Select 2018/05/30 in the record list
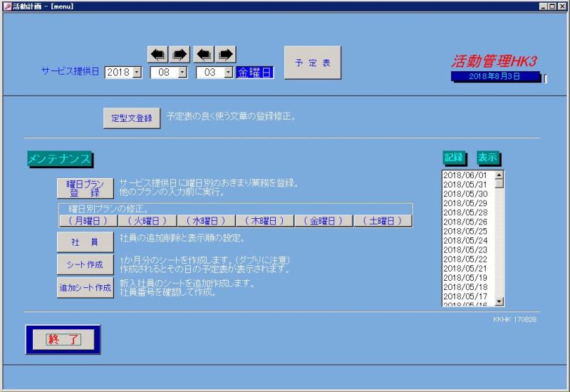 [465, 194]
